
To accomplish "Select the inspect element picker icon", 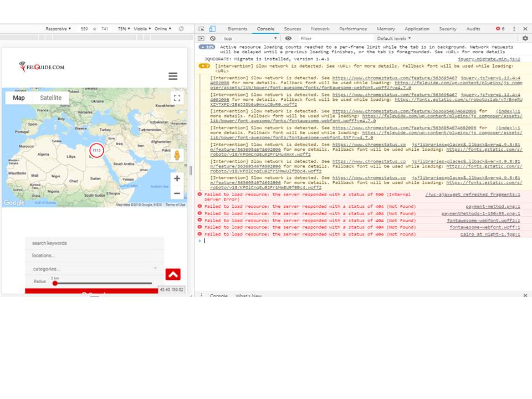I will coord(201,28).
